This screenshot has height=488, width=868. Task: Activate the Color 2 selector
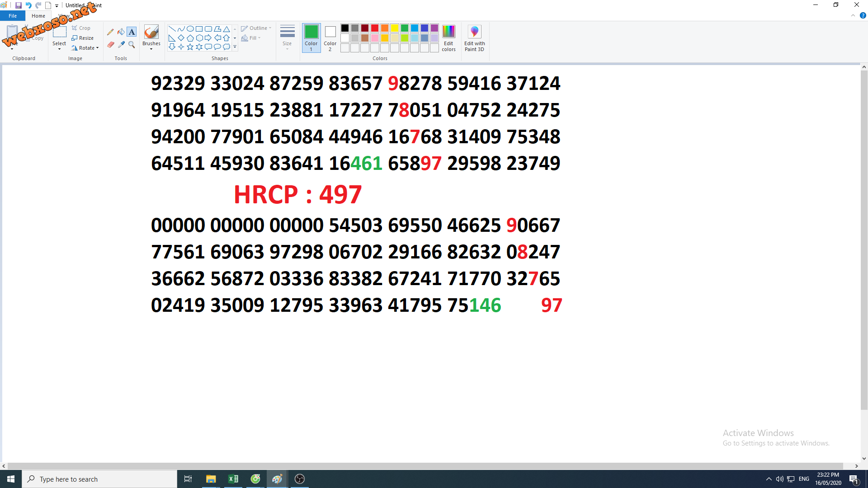(x=330, y=38)
